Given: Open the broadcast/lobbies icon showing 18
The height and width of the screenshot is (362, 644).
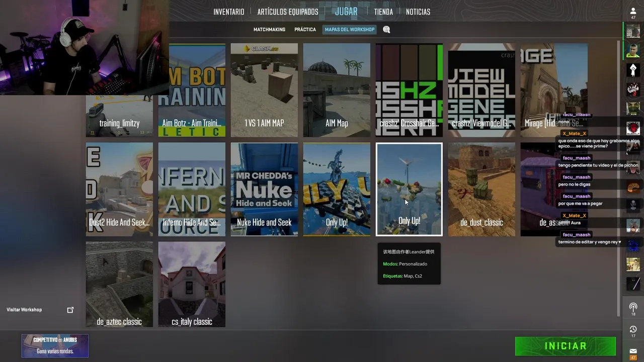Looking at the screenshot, I should (633, 309).
